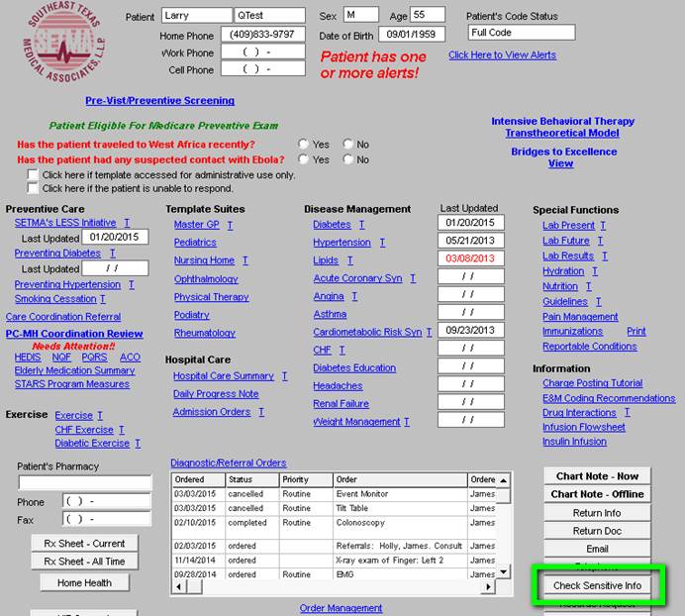Select Yes for West Africa travel question
The height and width of the screenshot is (616, 685).
(x=303, y=144)
